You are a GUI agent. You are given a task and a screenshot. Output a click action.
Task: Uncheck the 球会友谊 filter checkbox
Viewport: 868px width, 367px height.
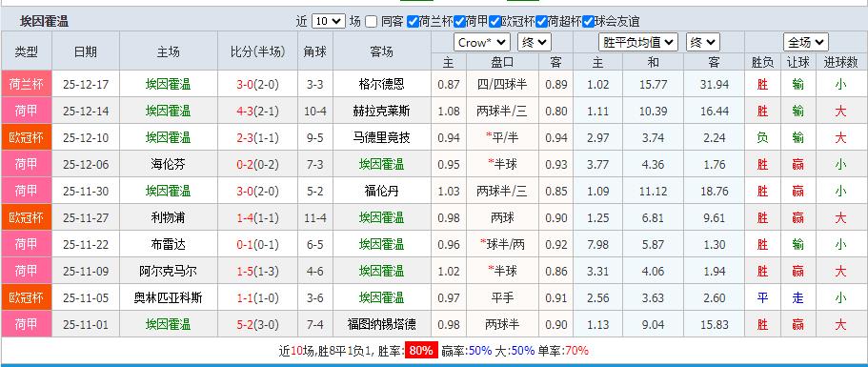point(587,22)
